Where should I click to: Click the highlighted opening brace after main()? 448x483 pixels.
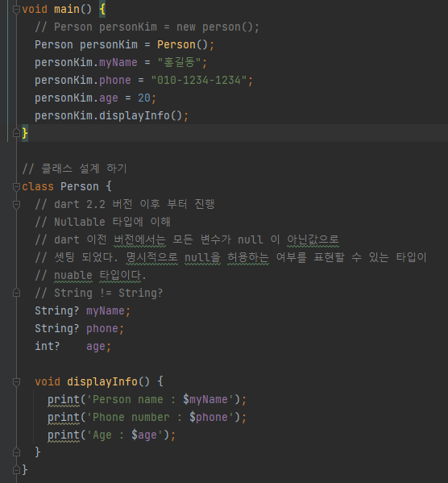point(102,9)
